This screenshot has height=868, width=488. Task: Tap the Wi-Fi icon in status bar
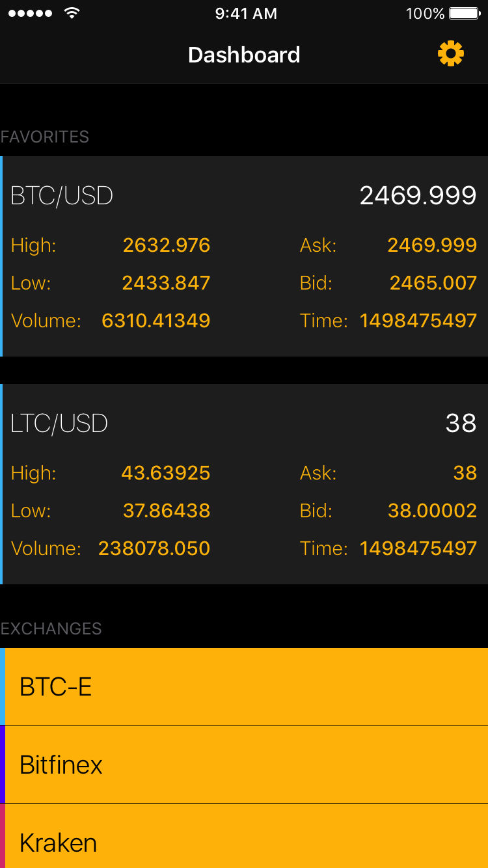[x=72, y=14]
